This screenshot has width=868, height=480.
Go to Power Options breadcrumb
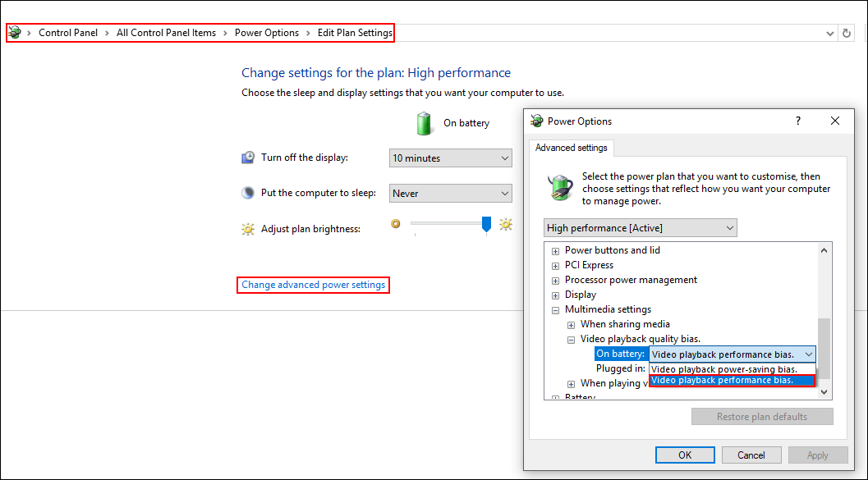click(x=267, y=33)
